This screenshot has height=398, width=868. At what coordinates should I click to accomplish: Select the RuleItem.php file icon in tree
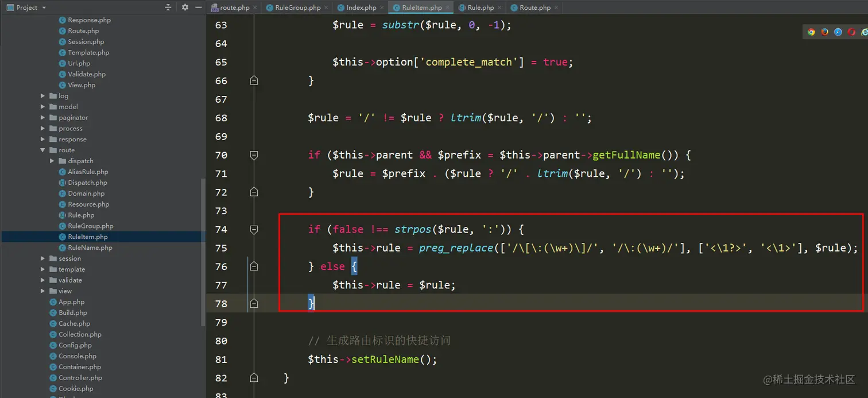[64, 237]
